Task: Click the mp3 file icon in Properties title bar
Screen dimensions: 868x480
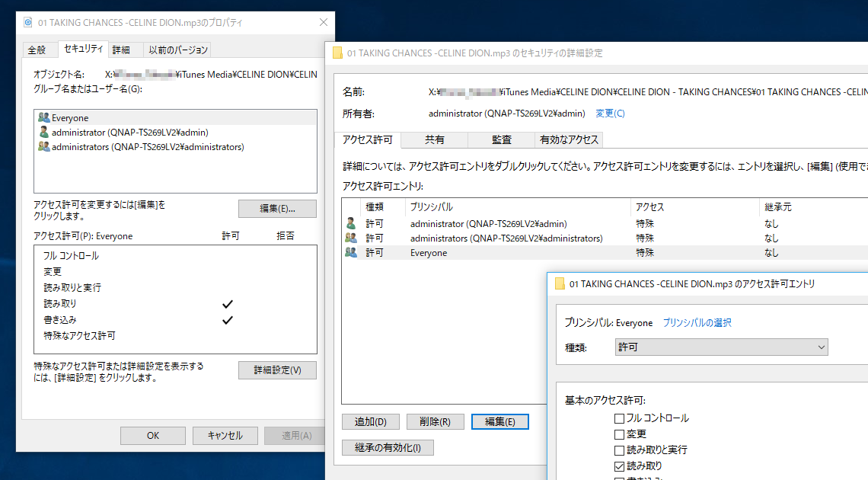Action: click(27, 23)
